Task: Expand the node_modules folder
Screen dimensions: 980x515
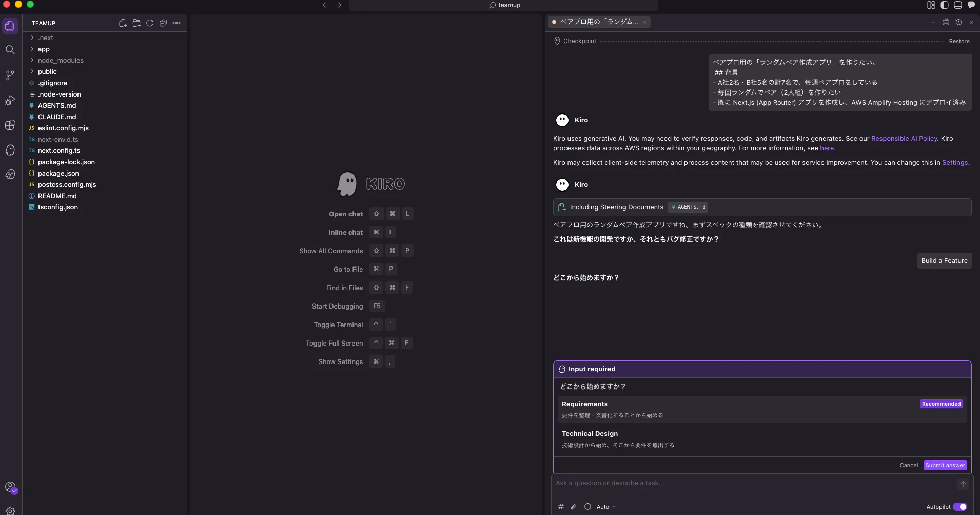Action: click(x=105, y=61)
